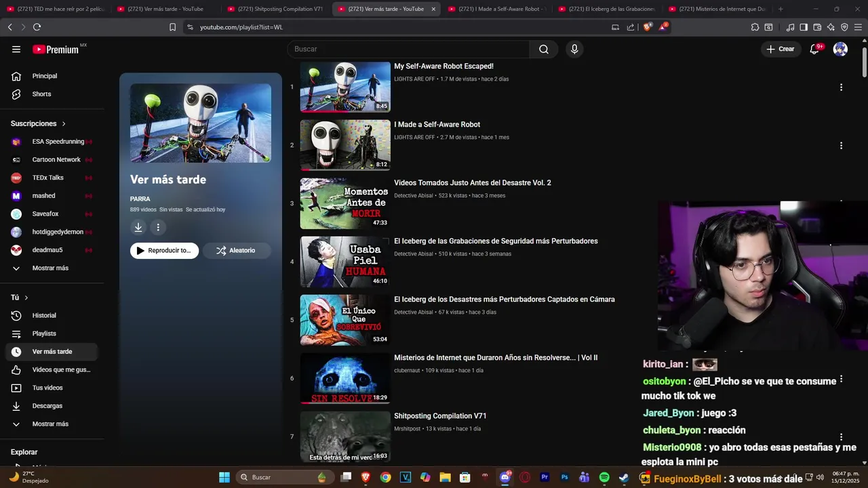Click the browser address bar URL
868x488 pixels.
point(241,27)
